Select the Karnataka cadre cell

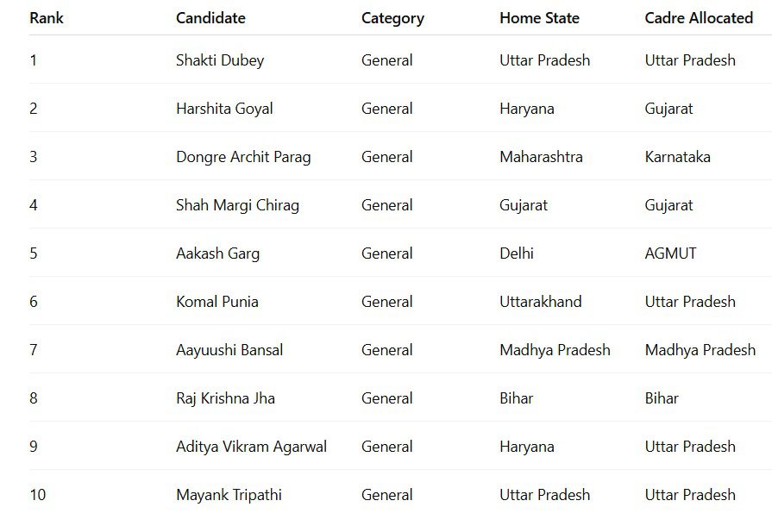tap(677, 157)
